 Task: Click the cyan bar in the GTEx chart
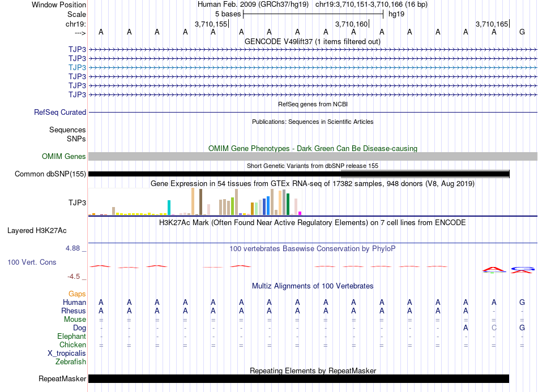169,208
